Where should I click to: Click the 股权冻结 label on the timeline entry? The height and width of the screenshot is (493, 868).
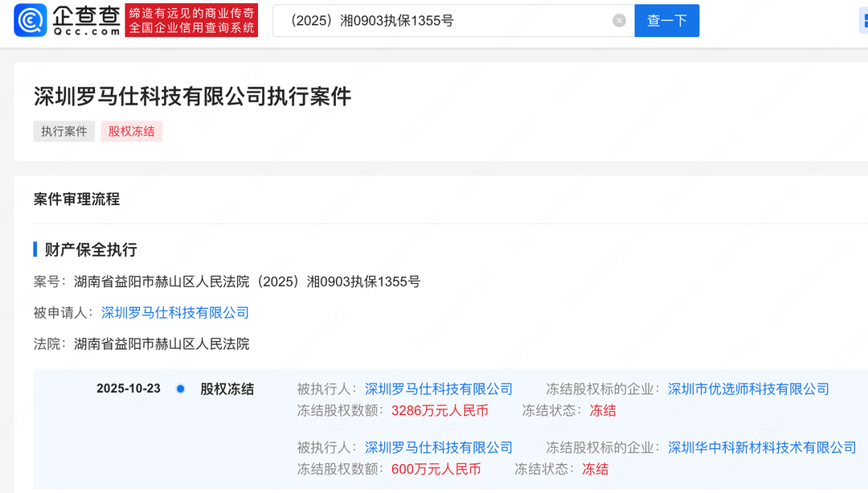point(228,388)
